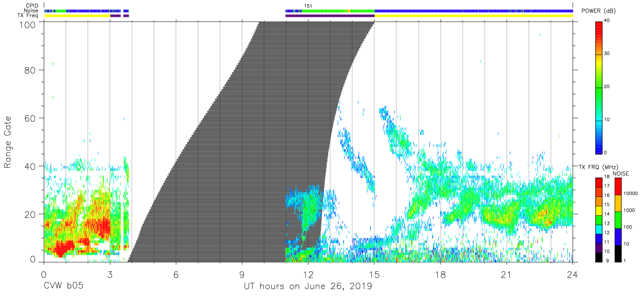Click the 'CPID' label at top left
The image size is (644, 297).
(33, 6)
